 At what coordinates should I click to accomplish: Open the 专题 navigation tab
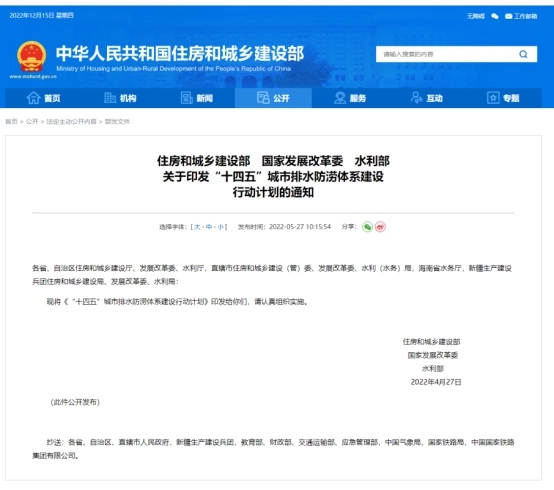click(503, 98)
